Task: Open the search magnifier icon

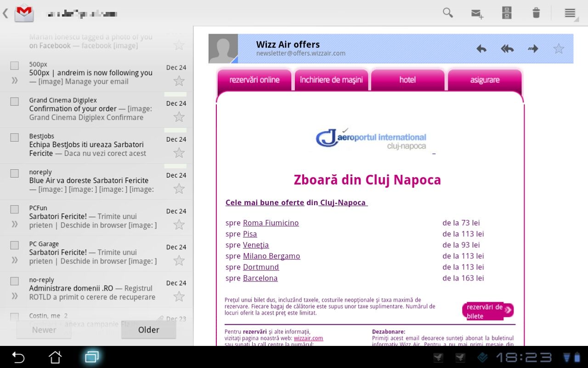Action: (448, 13)
